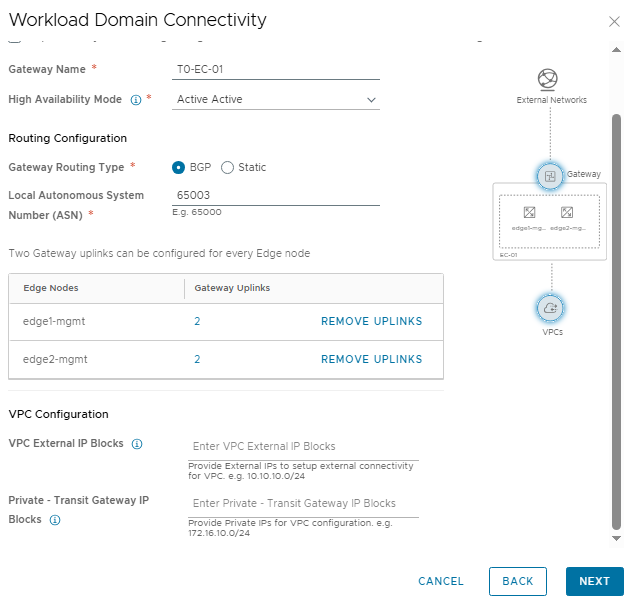This screenshot has height=607, width=636.
Task: Click the vertical scrollbar of the dialog
Action: (x=616, y=320)
